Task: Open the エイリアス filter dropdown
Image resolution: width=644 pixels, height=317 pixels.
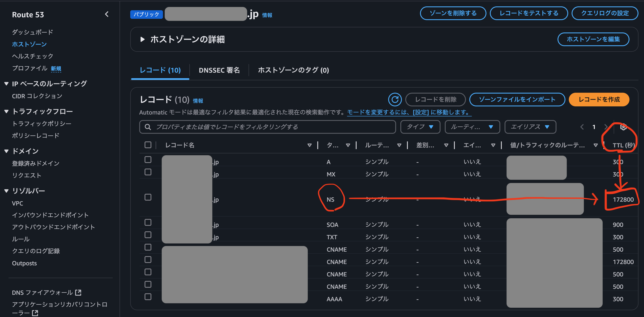Action: click(530, 127)
